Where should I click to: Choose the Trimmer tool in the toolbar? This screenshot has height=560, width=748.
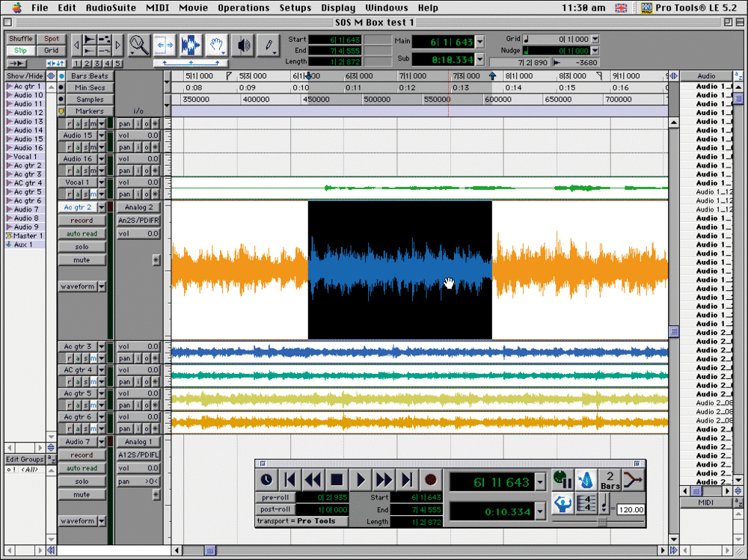pyautogui.click(x=165, y=46)
